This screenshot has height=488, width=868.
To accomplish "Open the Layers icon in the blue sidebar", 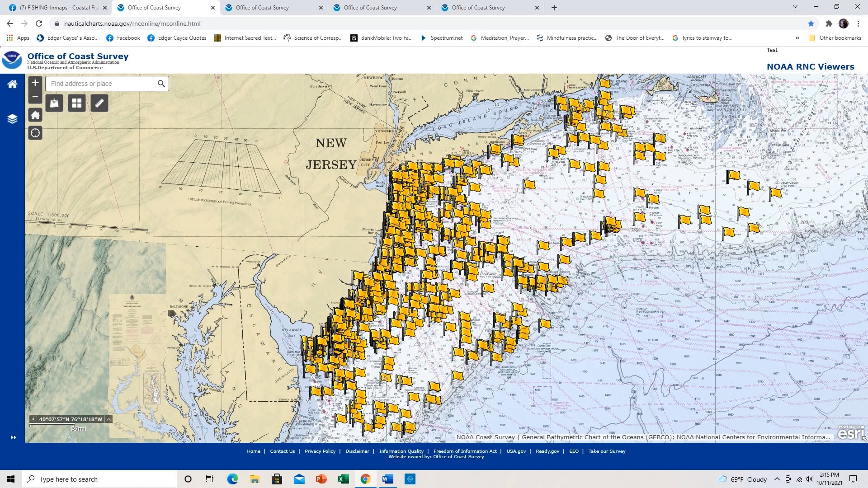I will pyautogui.click(x=12, y=119).
